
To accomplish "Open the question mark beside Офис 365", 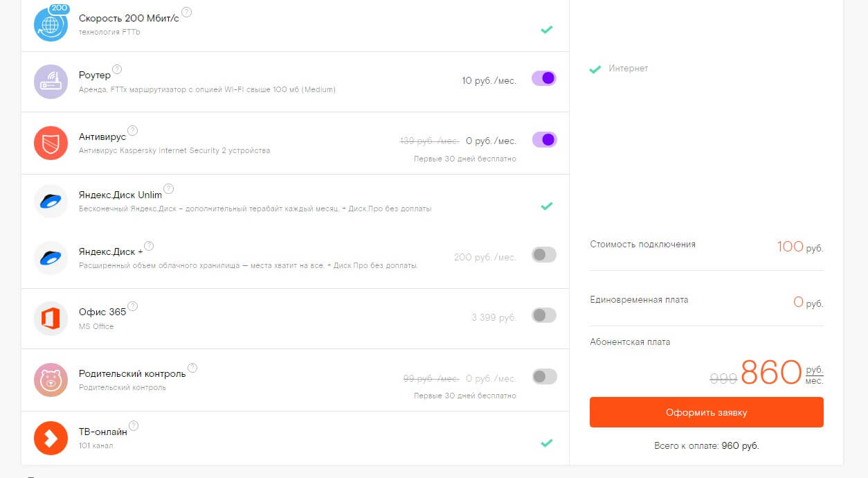I will coord(133,306).
